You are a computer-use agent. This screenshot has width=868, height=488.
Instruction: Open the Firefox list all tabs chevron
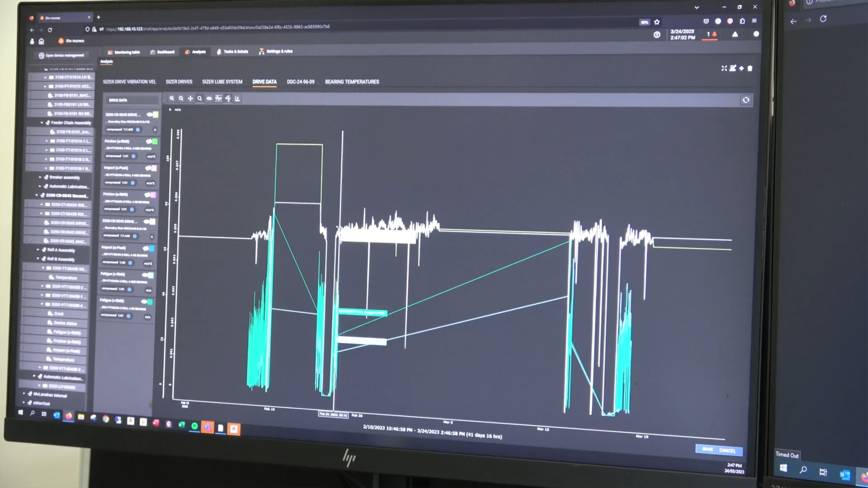[x=697, y=7]
